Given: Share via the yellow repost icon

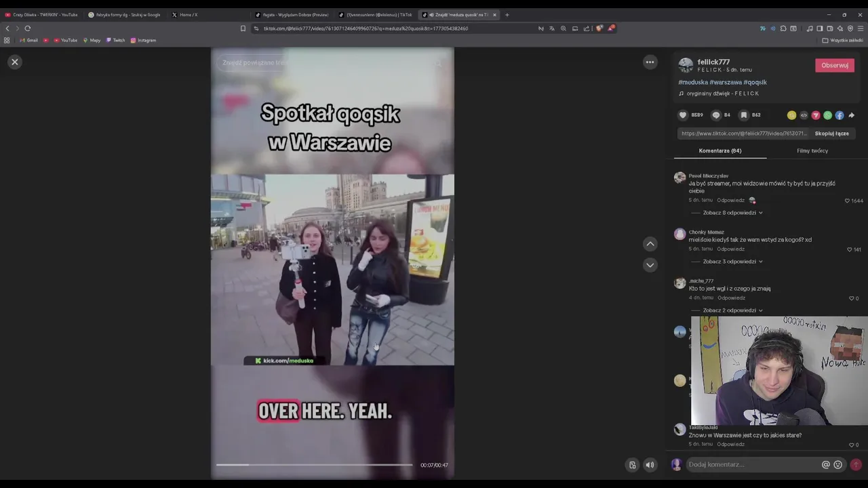Looking at the screenshot, I should pos(791,115).
